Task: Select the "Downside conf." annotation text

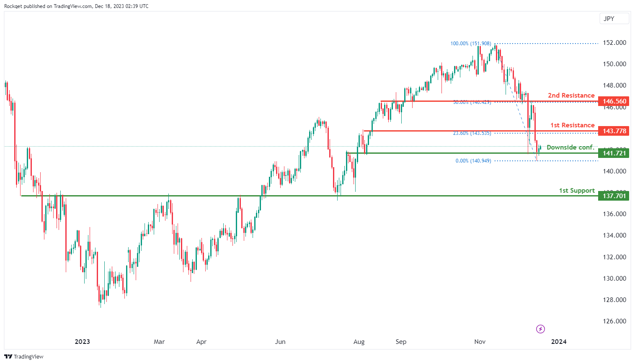Action: tap(570, 147)
